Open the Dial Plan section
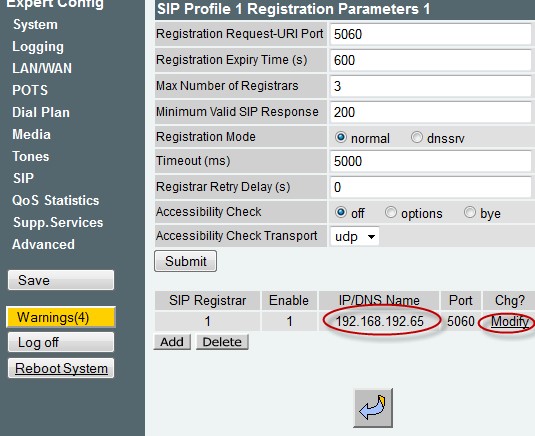 pos(41,112)
